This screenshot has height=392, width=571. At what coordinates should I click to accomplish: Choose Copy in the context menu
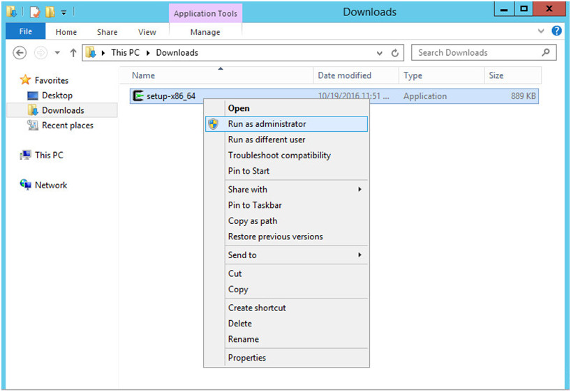point(287,289)
